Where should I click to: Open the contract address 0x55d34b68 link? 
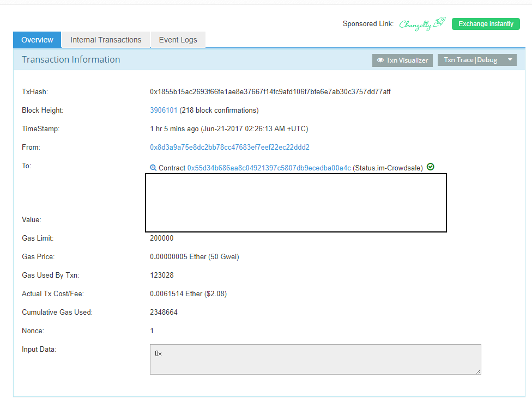(269, 168)
